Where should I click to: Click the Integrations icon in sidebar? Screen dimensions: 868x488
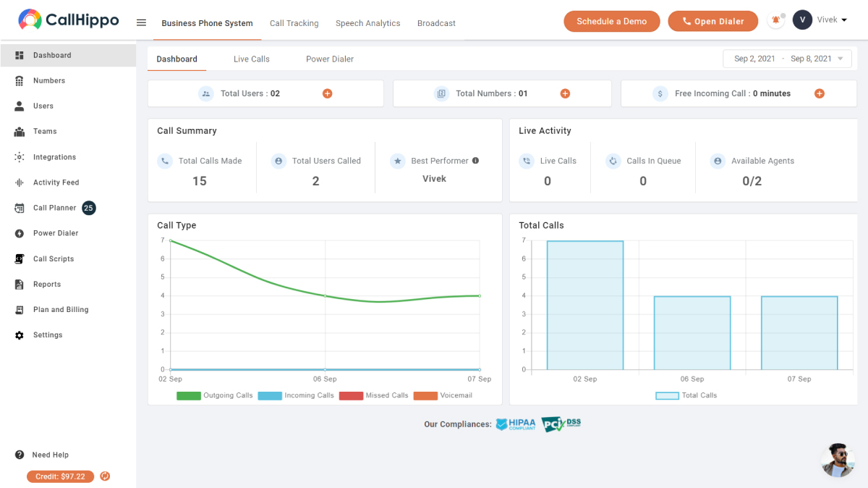tap(20, 157)
